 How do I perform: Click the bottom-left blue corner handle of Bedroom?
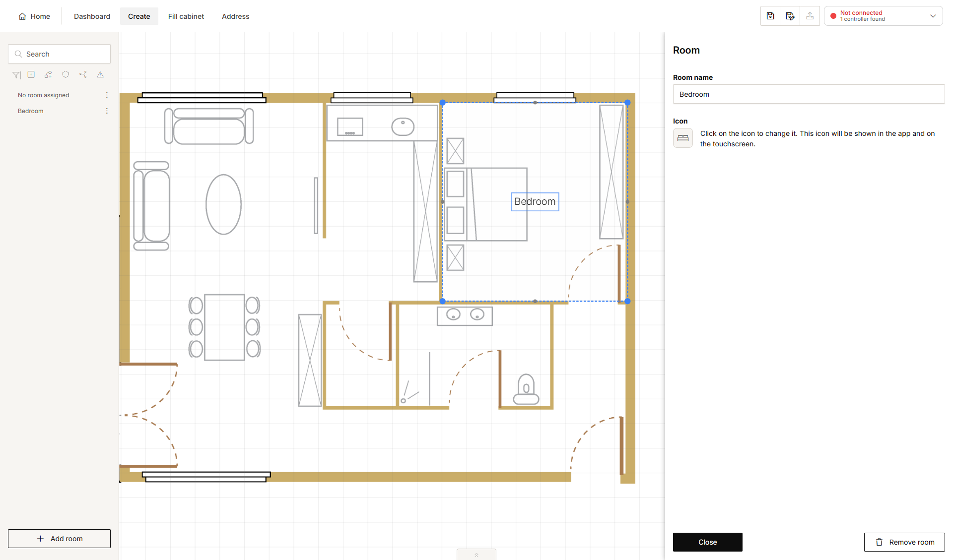442,301
